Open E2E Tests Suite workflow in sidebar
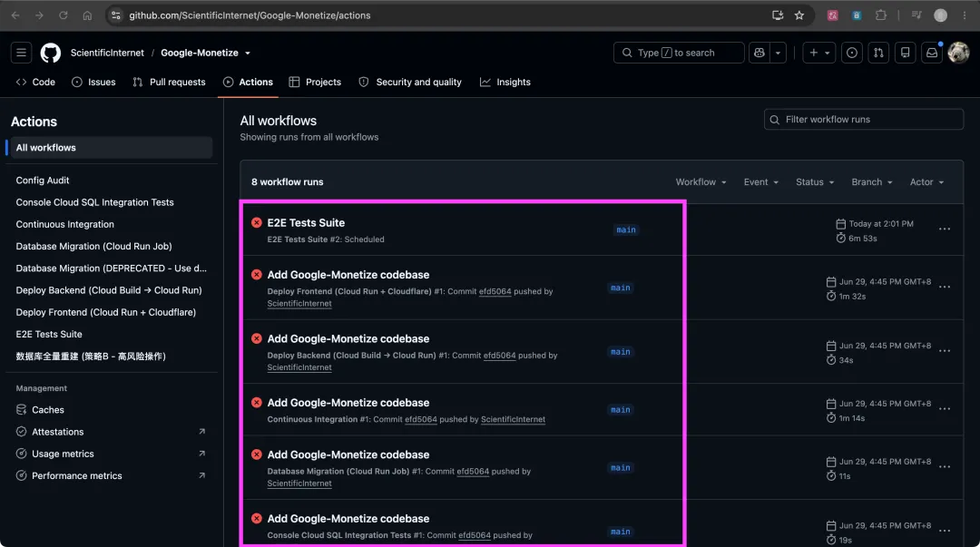 click(x=49, y=334)
